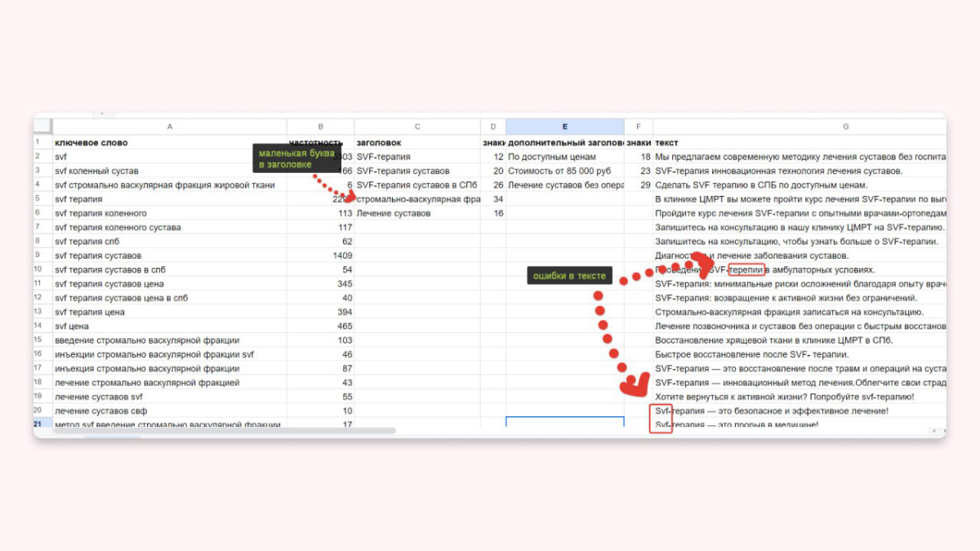Click cell 'svf цена'

pyautogui.click(x=170, y=326)
